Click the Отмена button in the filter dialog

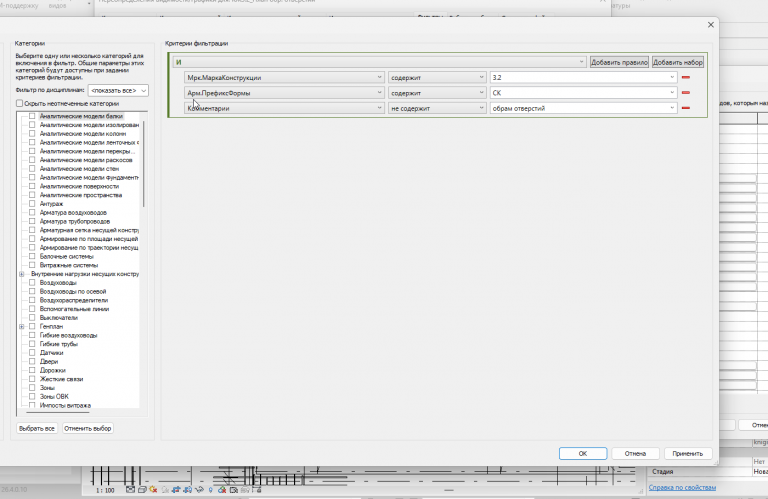pos(635,453)
